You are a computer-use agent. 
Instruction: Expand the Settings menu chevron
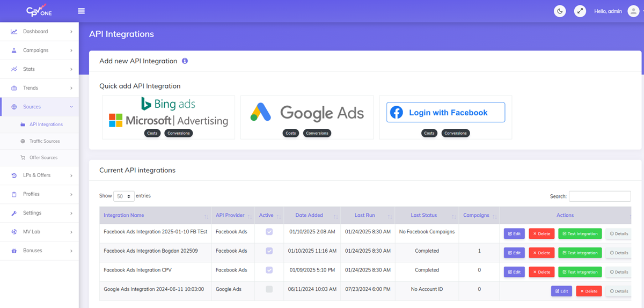[x=71, y=213]
